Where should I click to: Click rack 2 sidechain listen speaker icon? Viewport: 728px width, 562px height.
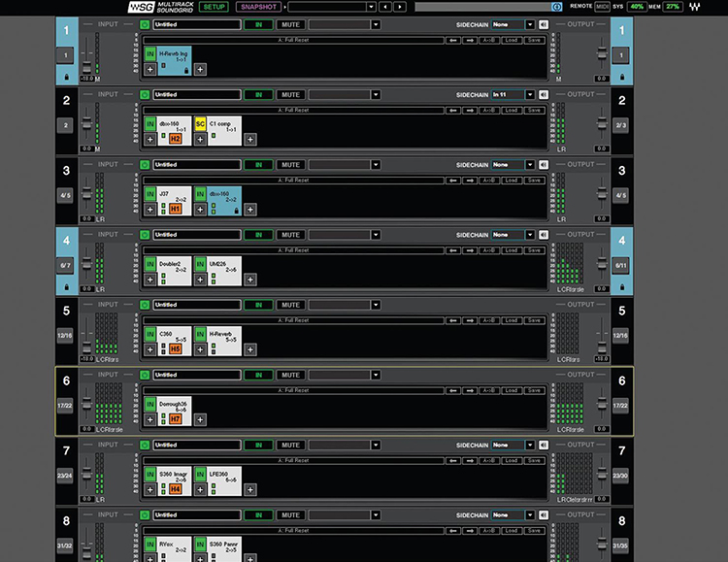click(544, 95)
